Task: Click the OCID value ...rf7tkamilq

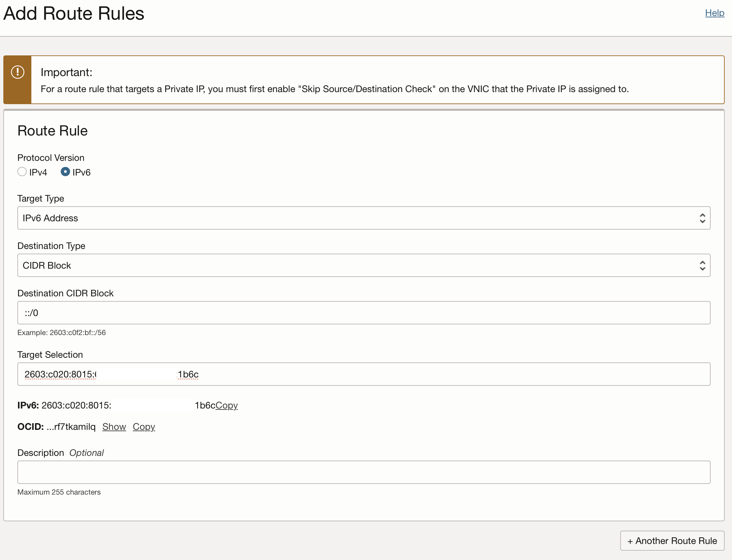Action: 71,427
